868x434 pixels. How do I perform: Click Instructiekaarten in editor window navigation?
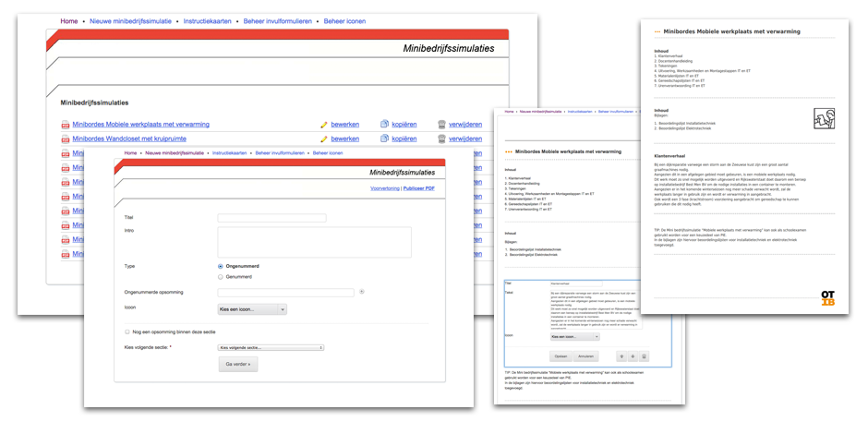point(579,111)
